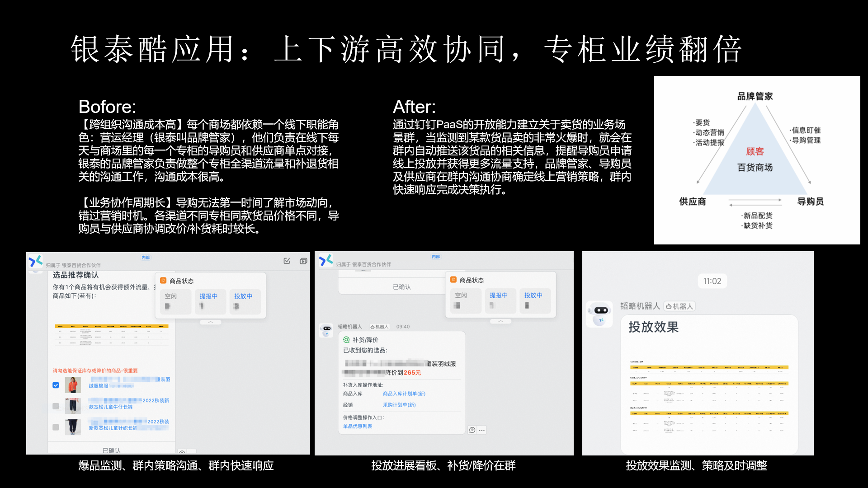Screen dimensions: 868x488
Task: Check the 儿童牛仔长裤 product checkbox
Action: tap(56, 406)
